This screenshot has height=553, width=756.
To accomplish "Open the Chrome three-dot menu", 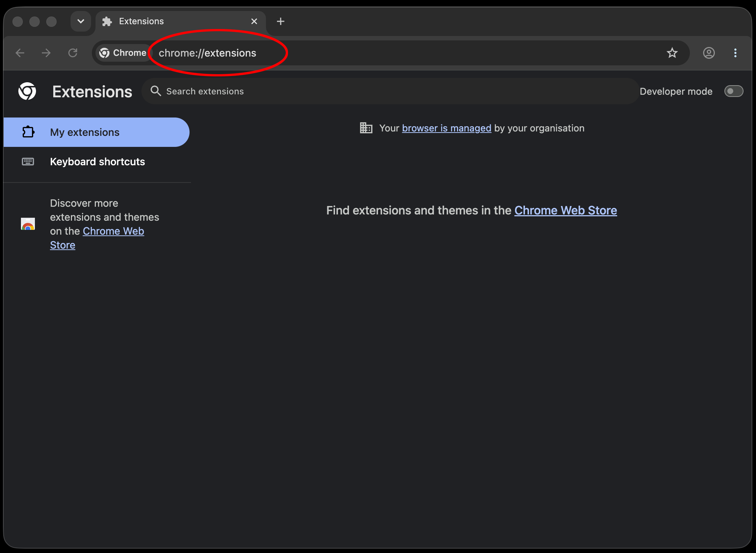I will tap(735, 53).
